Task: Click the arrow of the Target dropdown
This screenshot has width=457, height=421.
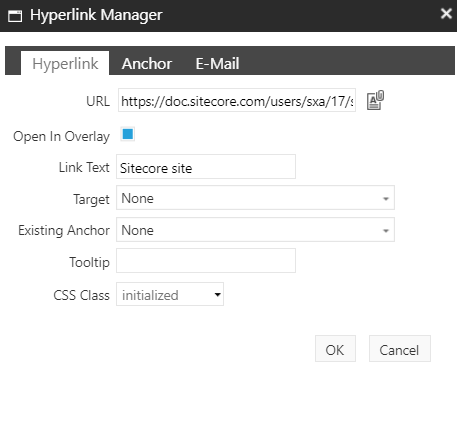Action: coord(386,199)
